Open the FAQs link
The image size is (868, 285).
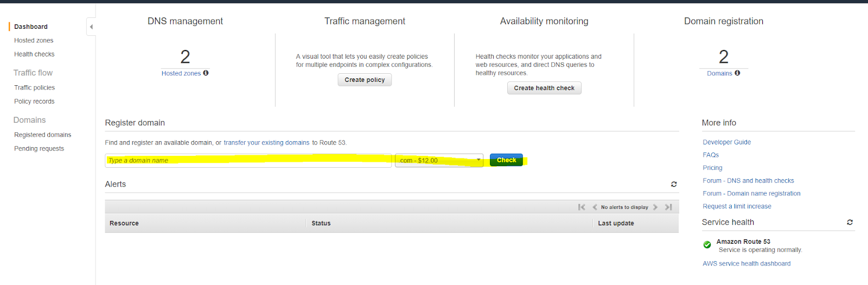[x=711, y=155]
